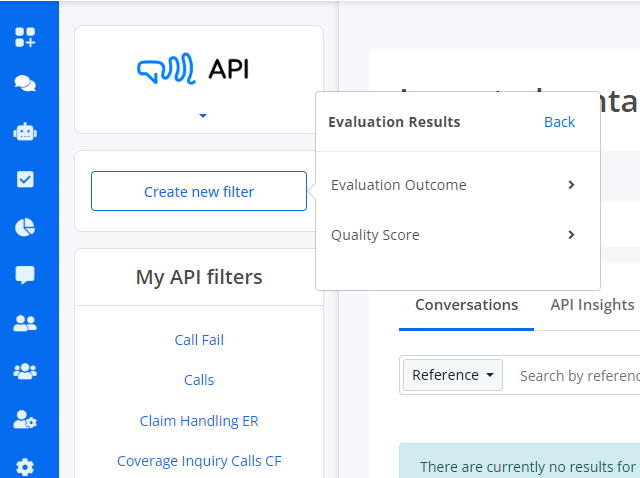640x478 pixels.
Task: Expand the Quality Score submenu
Action: 453,235
